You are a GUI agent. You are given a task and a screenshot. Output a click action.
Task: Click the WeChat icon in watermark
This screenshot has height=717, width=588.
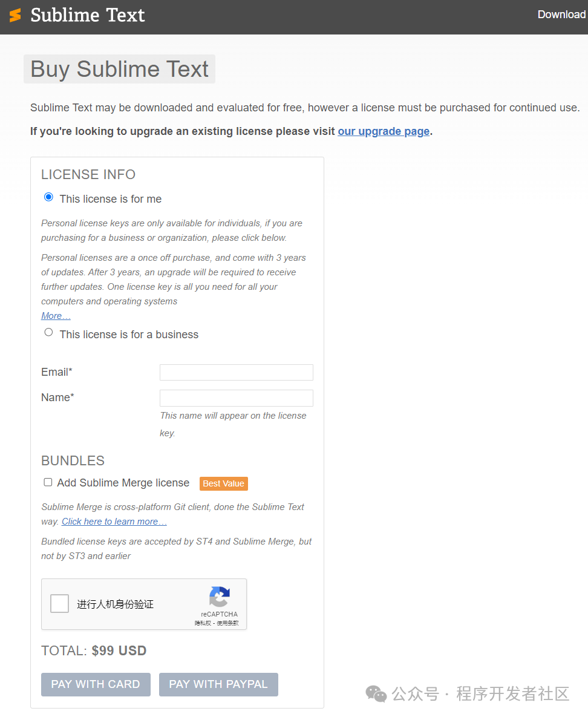(376, 693)
